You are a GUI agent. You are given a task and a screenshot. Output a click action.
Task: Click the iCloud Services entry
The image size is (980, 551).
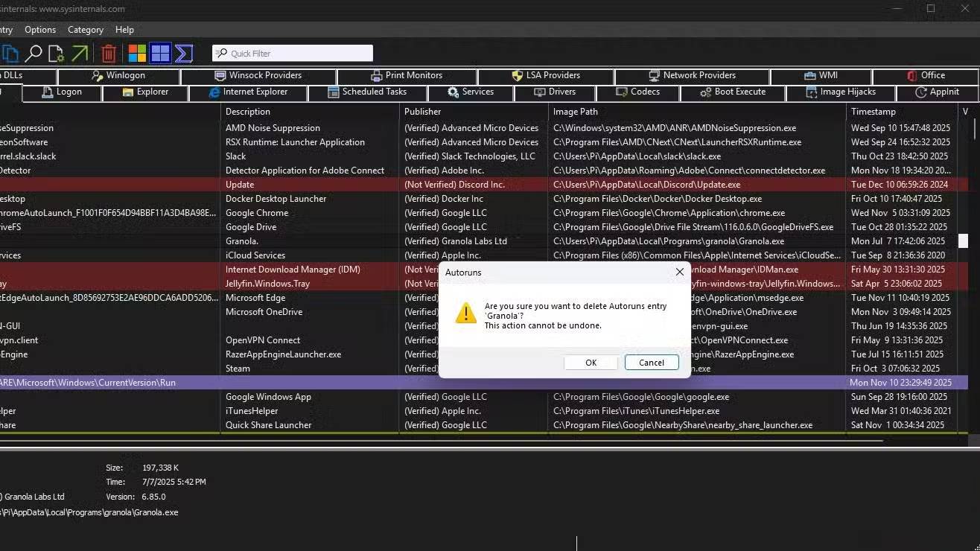coord(255,255)
